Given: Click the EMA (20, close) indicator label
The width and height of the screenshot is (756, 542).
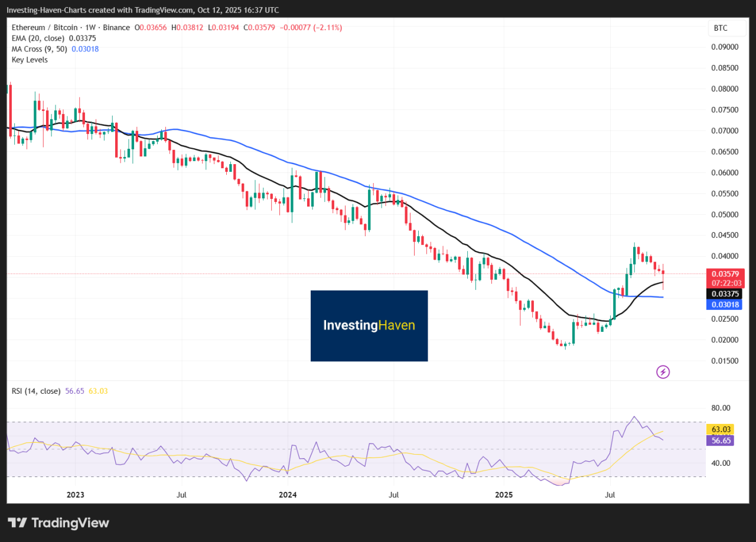Looking at the screenshot, I should pos(38,38).
